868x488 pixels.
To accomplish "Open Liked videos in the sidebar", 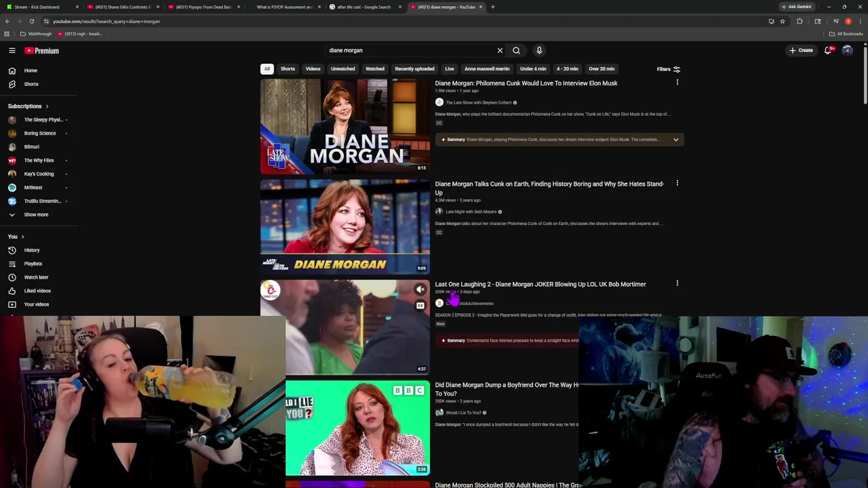I will (x=37, y=291).
